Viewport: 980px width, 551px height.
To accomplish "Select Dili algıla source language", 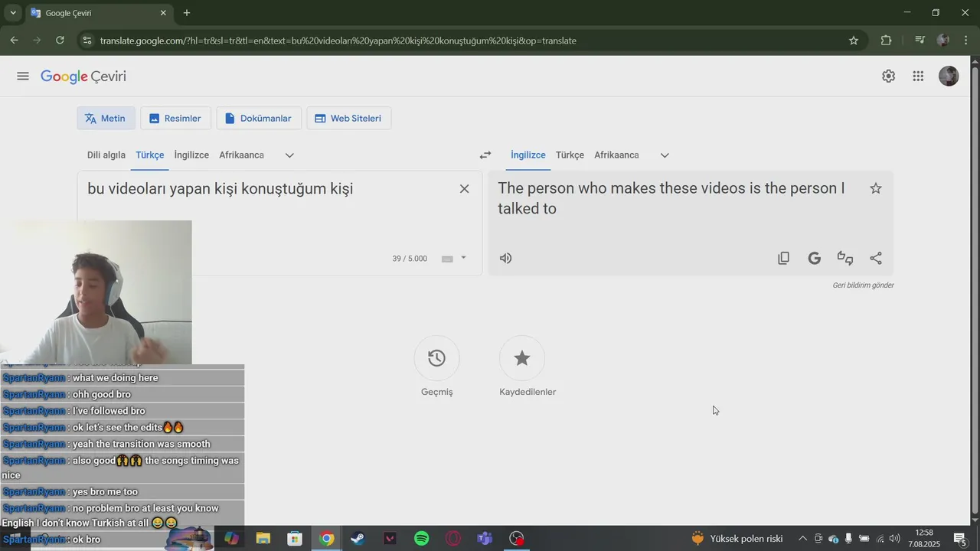I will [106, 155].
